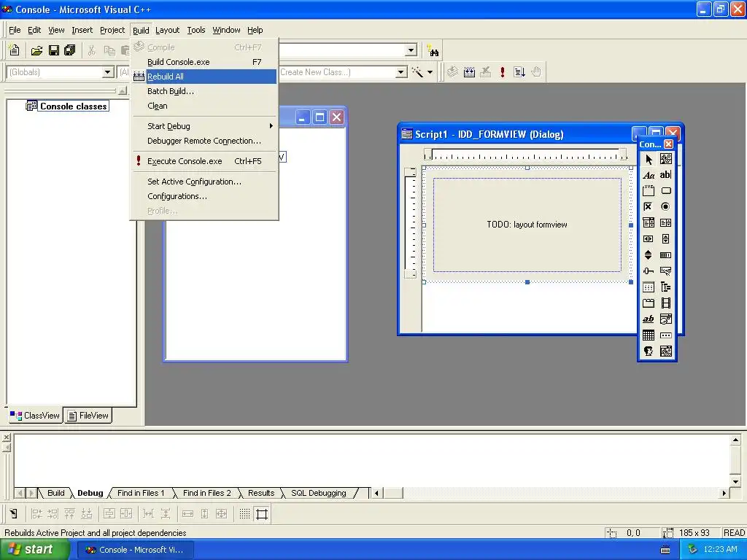The image size is (747, 560).
Task: Select the Combo Box control tool
Action: pyautogui.click(x=649, y=223)
